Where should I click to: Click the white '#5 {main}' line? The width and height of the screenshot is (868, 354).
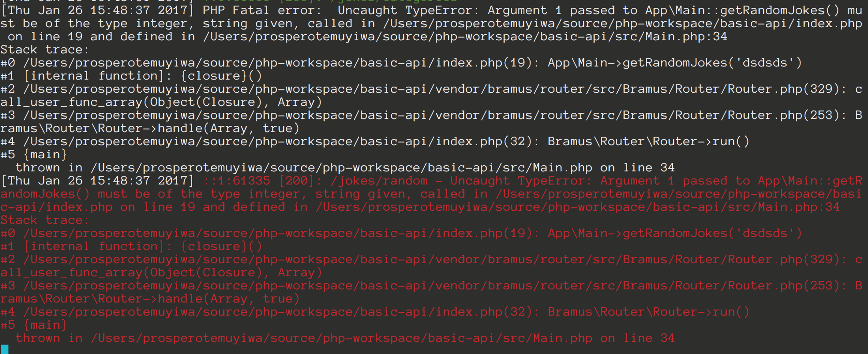34,155
